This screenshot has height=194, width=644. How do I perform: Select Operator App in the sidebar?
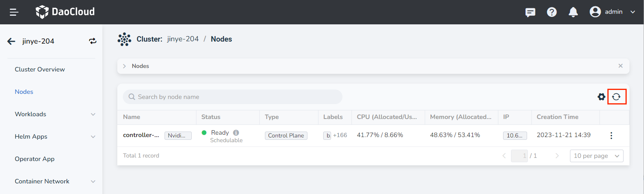(35, 159)
